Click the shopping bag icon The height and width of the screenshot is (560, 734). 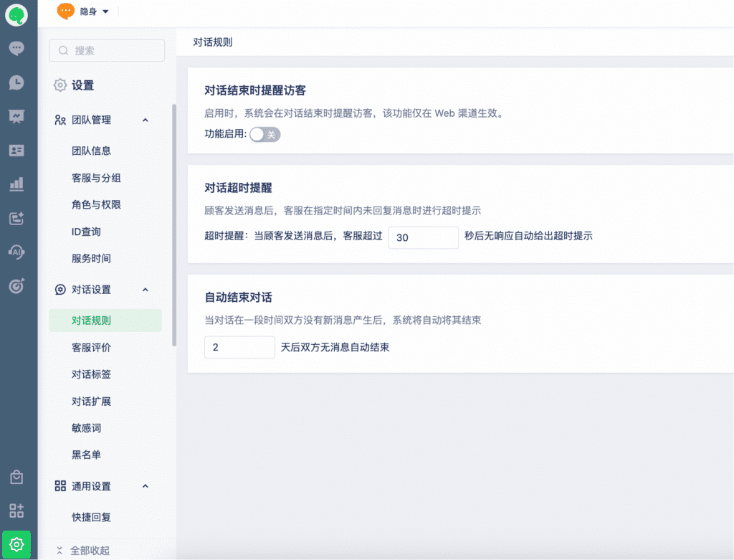16,477
